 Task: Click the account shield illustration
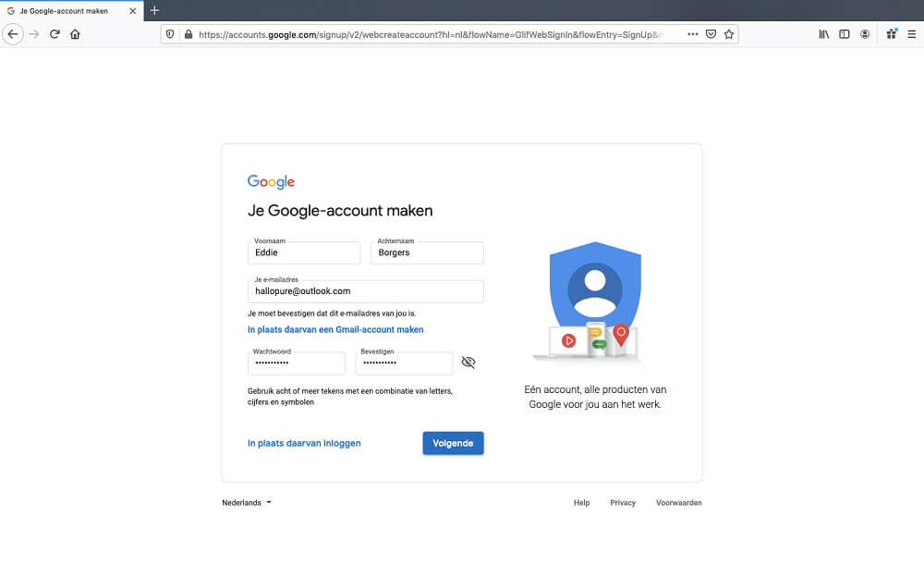(x=590, y=301)
